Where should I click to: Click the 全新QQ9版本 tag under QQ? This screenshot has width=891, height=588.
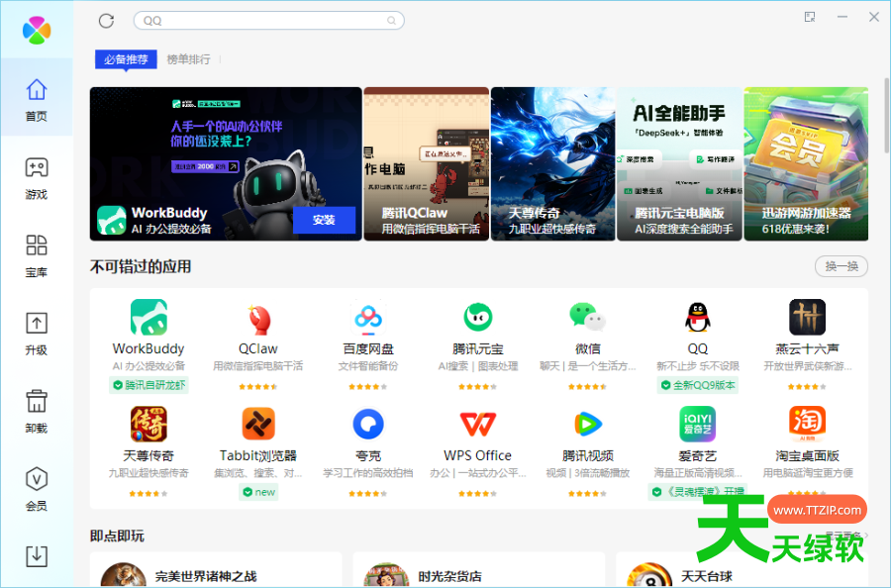click(698, 385)
